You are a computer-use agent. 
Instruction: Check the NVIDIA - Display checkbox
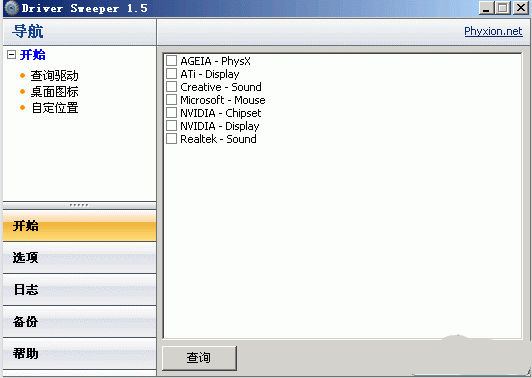click(x=171, y=126)
